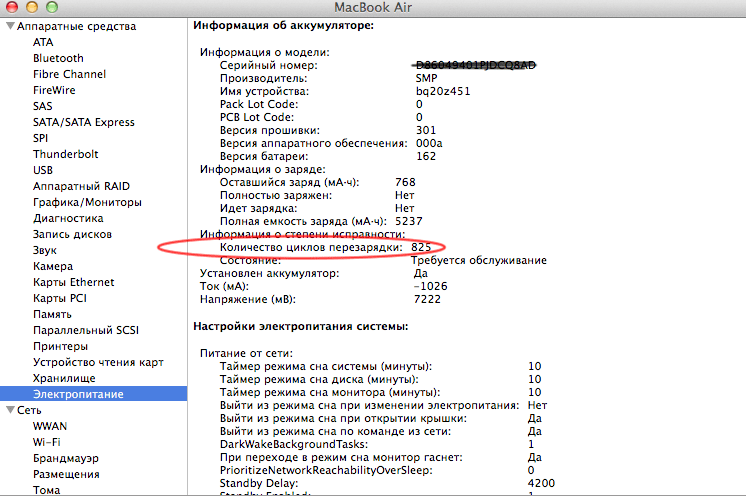Show Хранилище information
The image size is (746, 496).
(x=64, y=378)
